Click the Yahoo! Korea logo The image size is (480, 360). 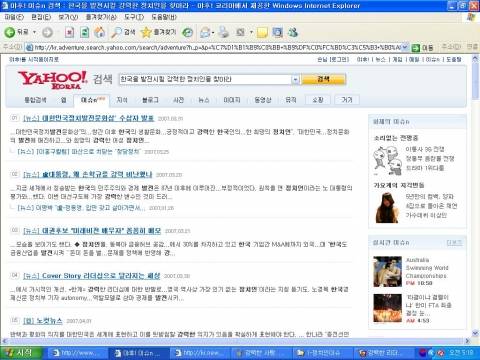(53, 80)
